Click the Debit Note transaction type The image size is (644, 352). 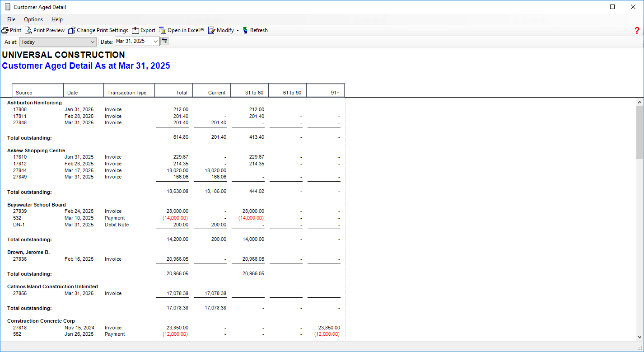pos(117,225)
